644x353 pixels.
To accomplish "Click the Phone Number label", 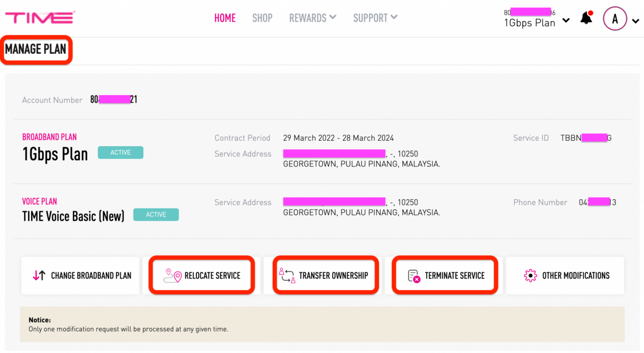I will click(x=540, y=203).
